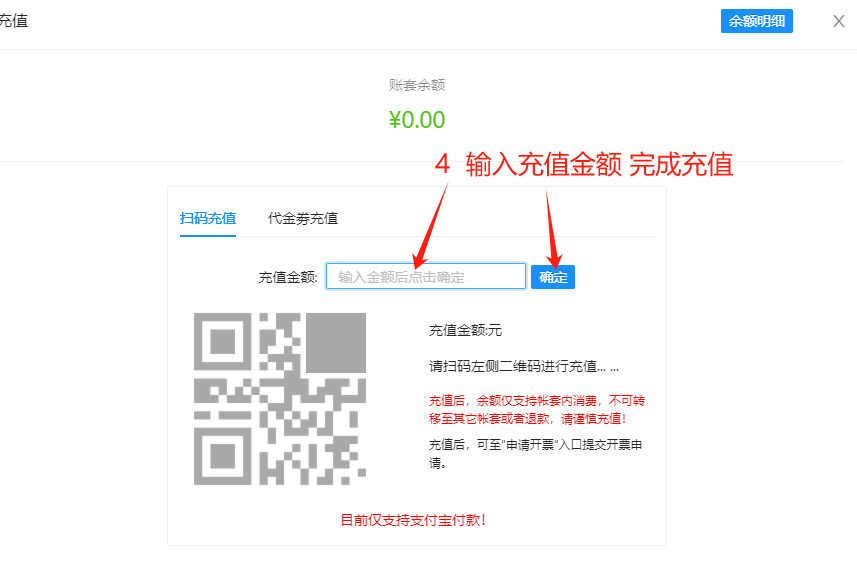Click the 申请开票 invoice note text

click(x=536, y=454)
